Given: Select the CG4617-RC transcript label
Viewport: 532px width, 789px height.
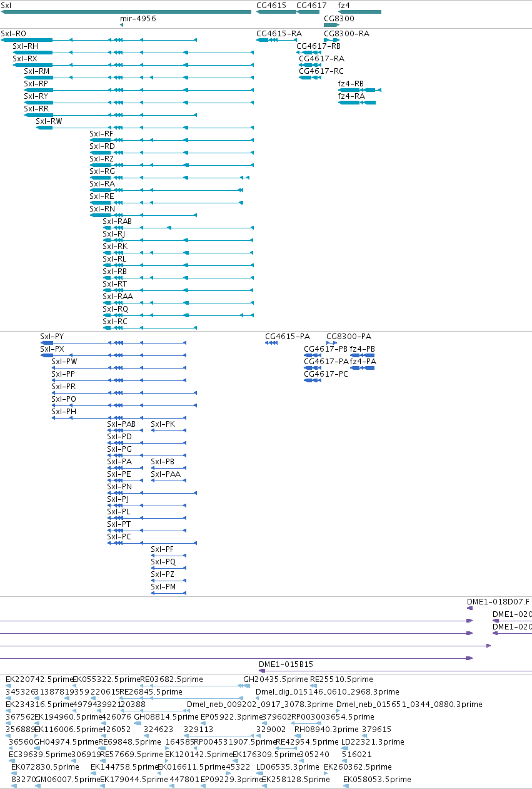Looking at the screenshot, I should [x=321, y=71].
